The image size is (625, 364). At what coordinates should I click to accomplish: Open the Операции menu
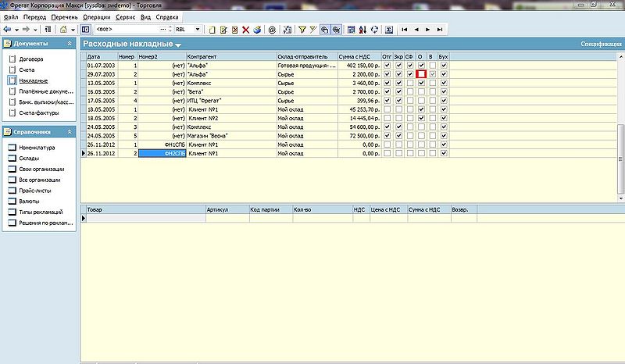(97, 17)
